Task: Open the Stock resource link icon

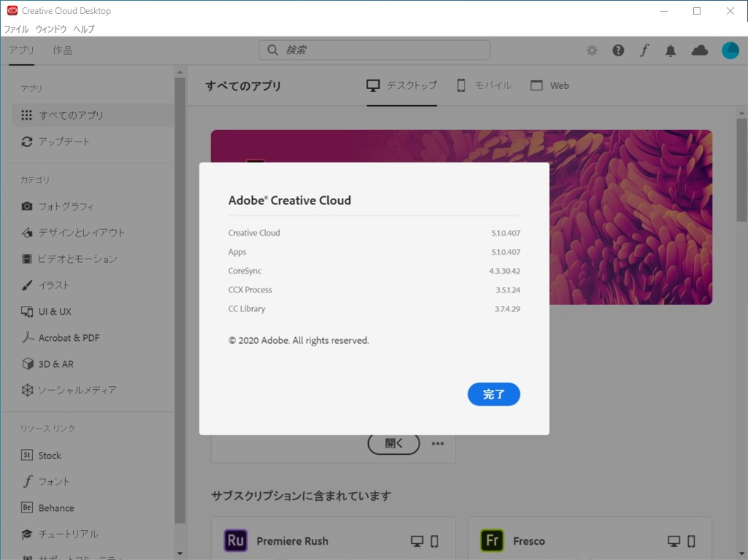Action: pyautogui.click(x=26, y=455)
